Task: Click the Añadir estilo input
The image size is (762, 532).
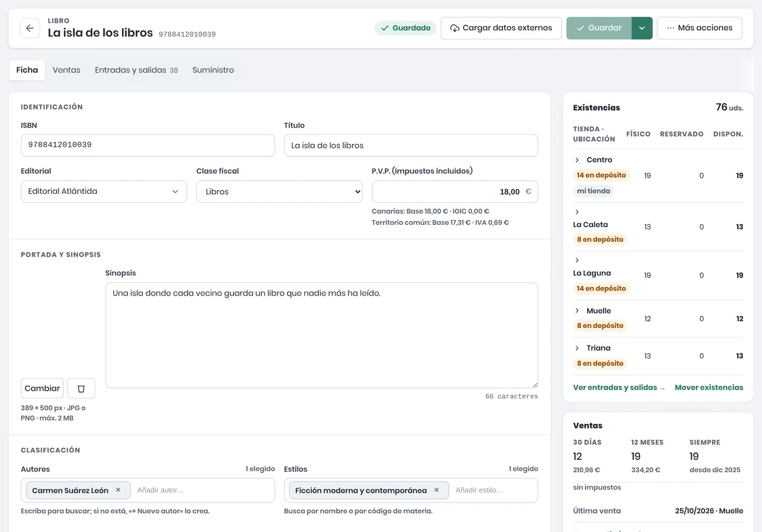Action: click(x=494, y=490)
